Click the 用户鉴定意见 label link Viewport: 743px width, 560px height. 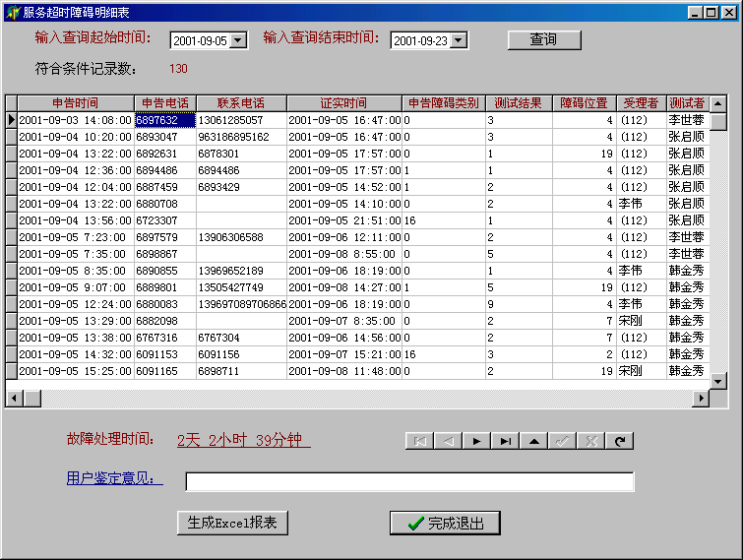click(x=114, y=479)
